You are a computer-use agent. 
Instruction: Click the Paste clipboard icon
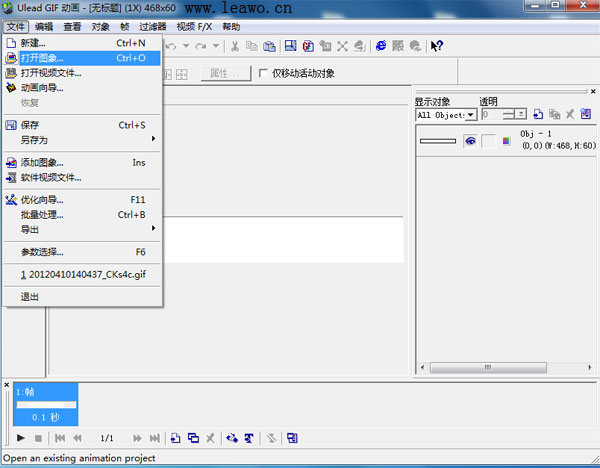pyautogui.click(x=269, y=46)
